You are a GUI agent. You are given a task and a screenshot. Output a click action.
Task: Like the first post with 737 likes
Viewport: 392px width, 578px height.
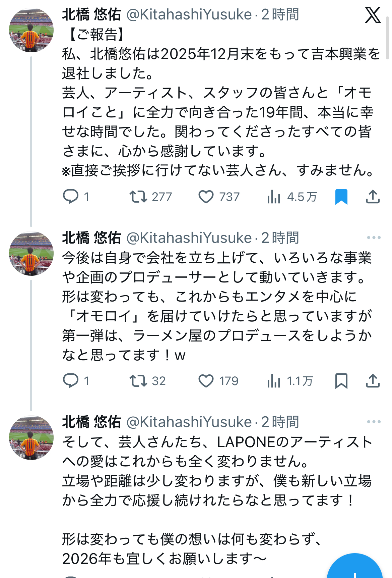pos(206,197)
